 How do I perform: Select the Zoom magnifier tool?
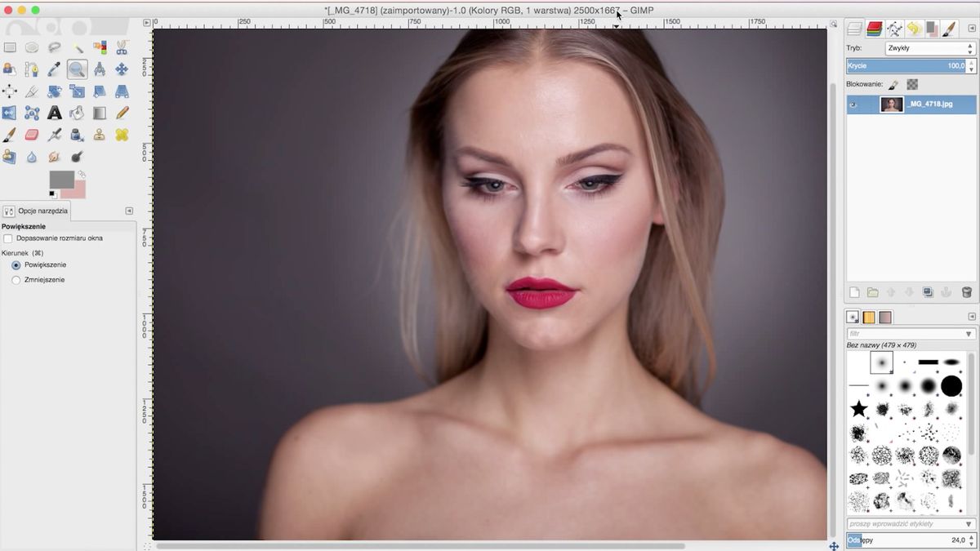pyautogui.click(x=77, y=69)
